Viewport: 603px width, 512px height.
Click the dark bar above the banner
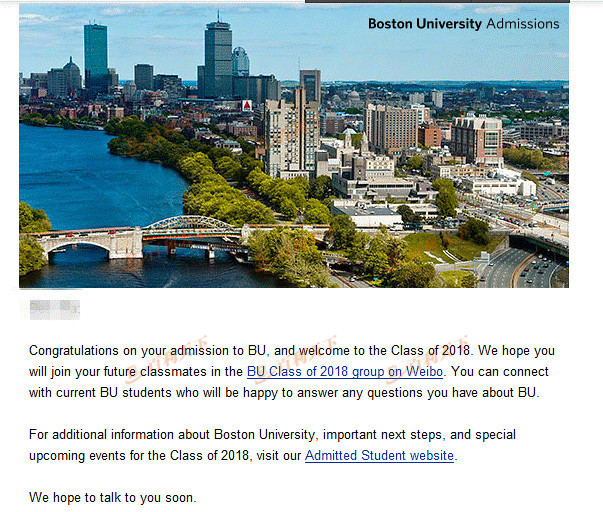click(437, 2)
